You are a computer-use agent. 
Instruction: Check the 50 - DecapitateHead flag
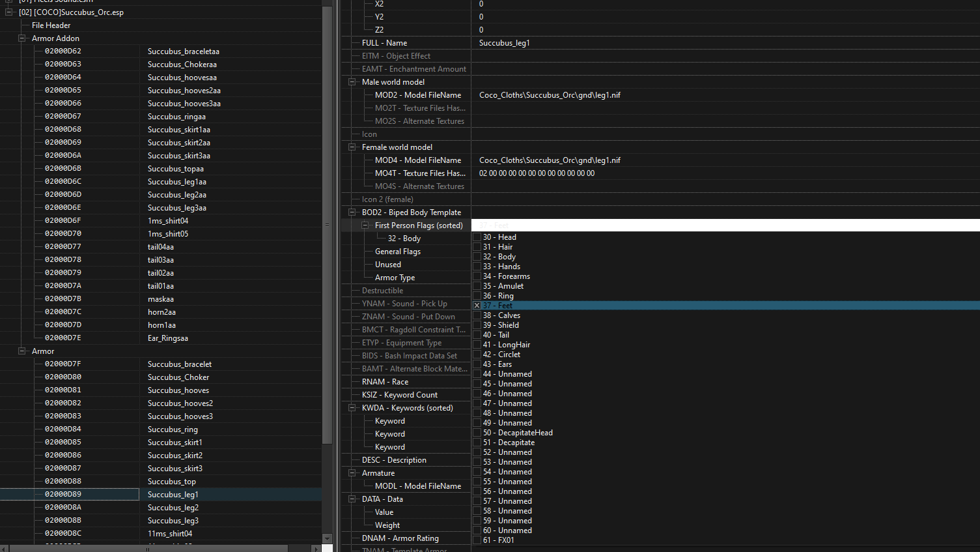click(x=477, y=433)
